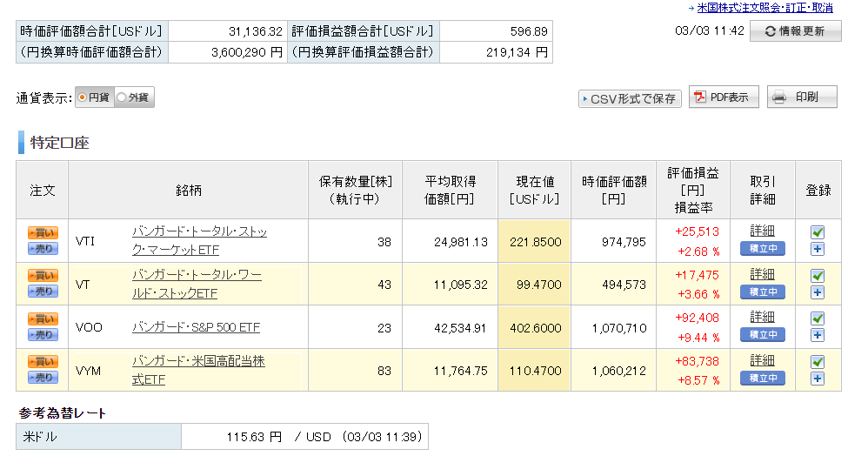The height and width of the screenshot is (456, 868).
Task: Click the 買い buy button for VTI
Action: 43,232
